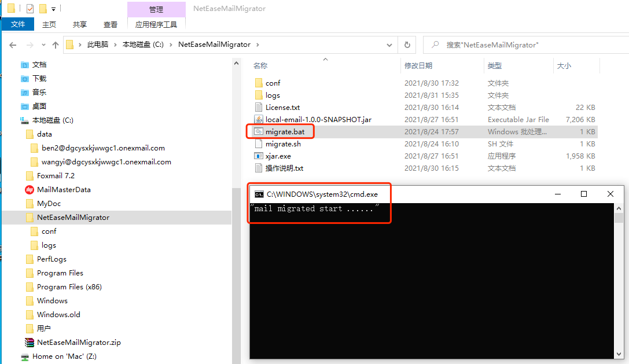
Task: Click the up-directory arrow in navigation bar
Action: pos(56,45)
